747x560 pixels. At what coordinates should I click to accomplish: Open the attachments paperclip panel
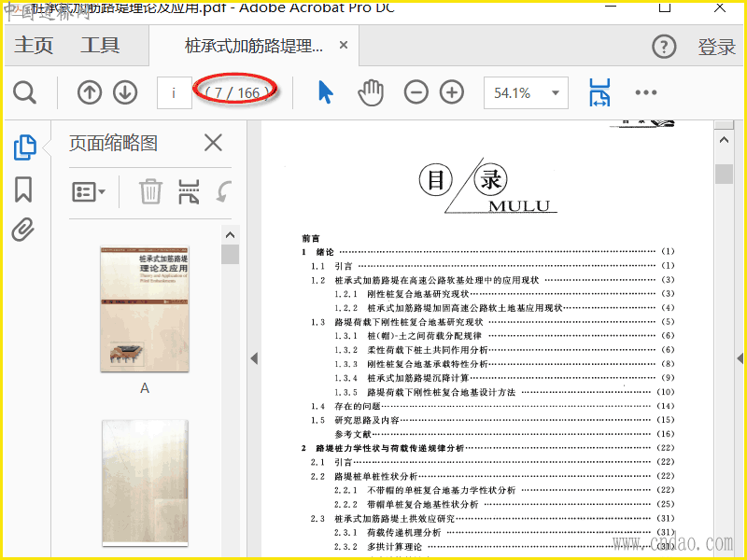coord(22,230)
